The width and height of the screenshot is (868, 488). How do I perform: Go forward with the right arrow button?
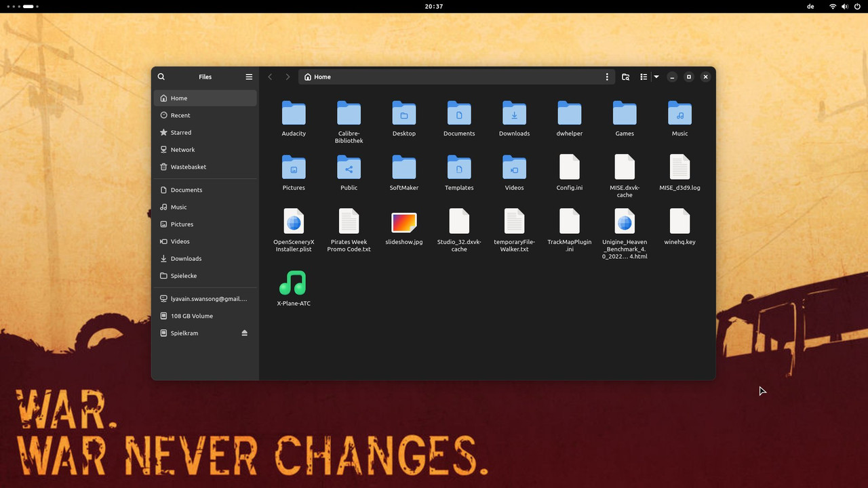pos(288,77)
